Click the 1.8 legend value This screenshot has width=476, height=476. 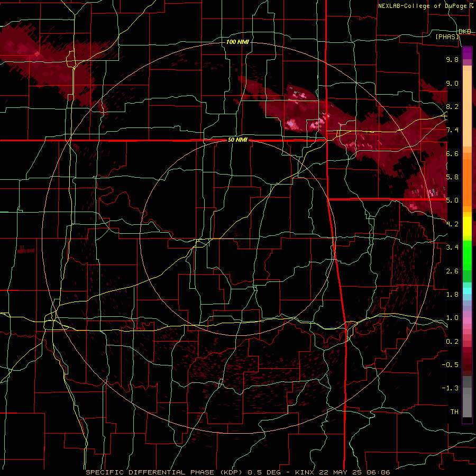[x=452, y=295]
